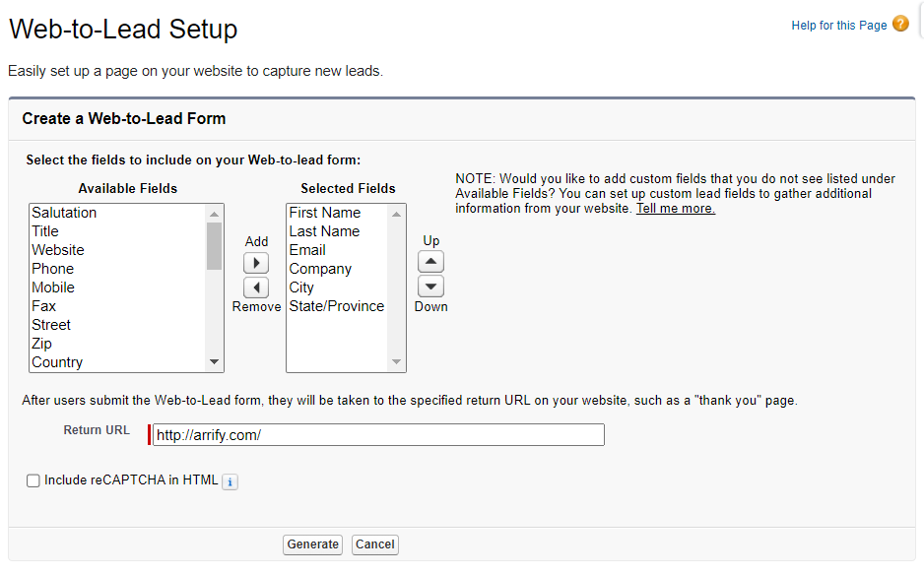924x575 pixels.
Task: Click the Down arrow to reorder fields
Action: tap(430, 286)
